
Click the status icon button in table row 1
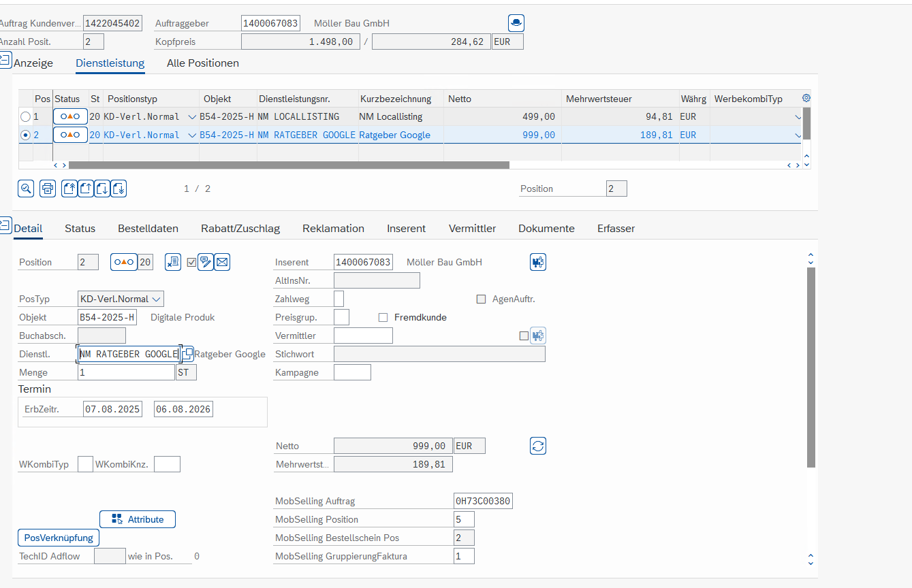pos(70,116)
